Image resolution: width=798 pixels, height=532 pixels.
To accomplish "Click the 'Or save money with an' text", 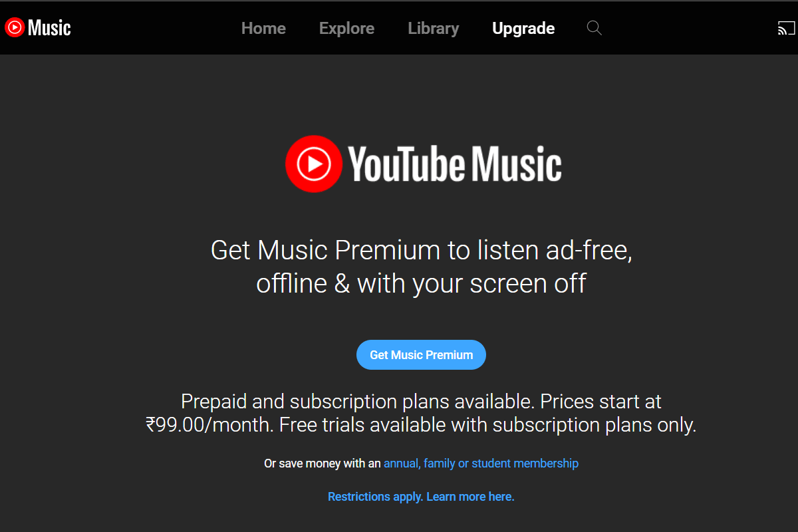I will pos(323,464).
